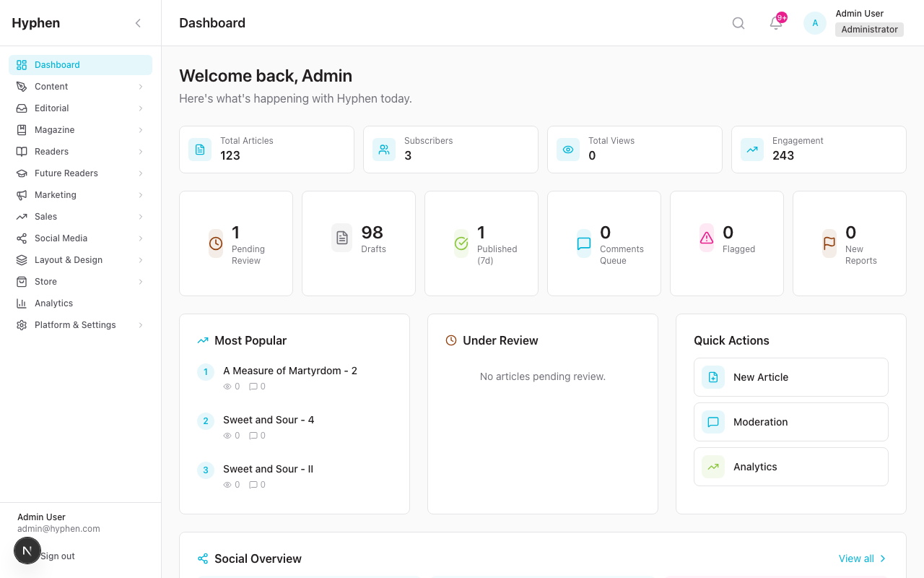
Task: Click the Total Views eye icon
Action: [568, 150]
